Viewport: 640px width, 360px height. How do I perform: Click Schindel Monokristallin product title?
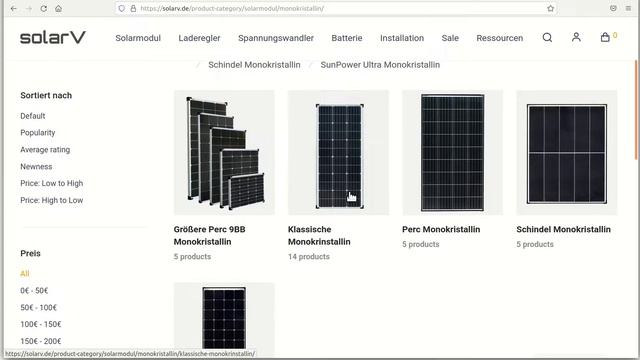(563, 229)
